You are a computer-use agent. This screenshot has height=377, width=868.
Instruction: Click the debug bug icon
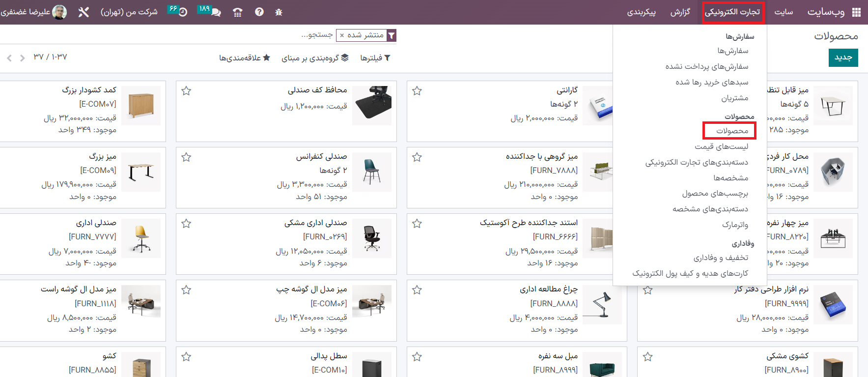tap(279, 12)
